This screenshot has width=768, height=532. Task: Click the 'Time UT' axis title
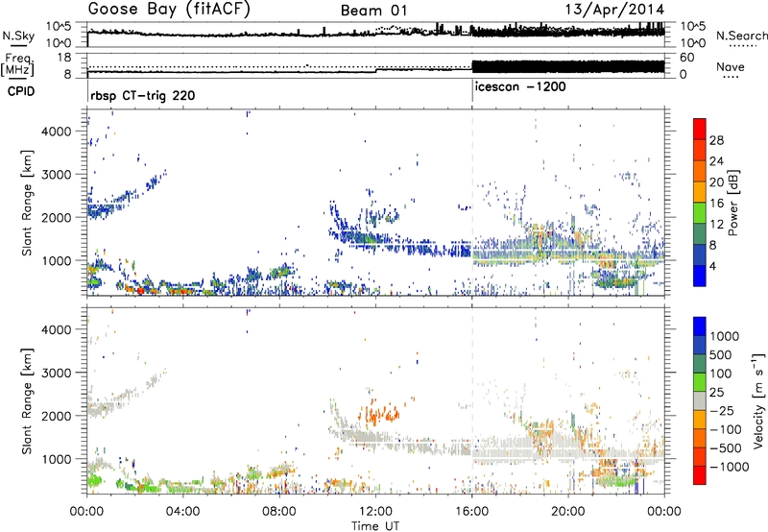point(375,525)
